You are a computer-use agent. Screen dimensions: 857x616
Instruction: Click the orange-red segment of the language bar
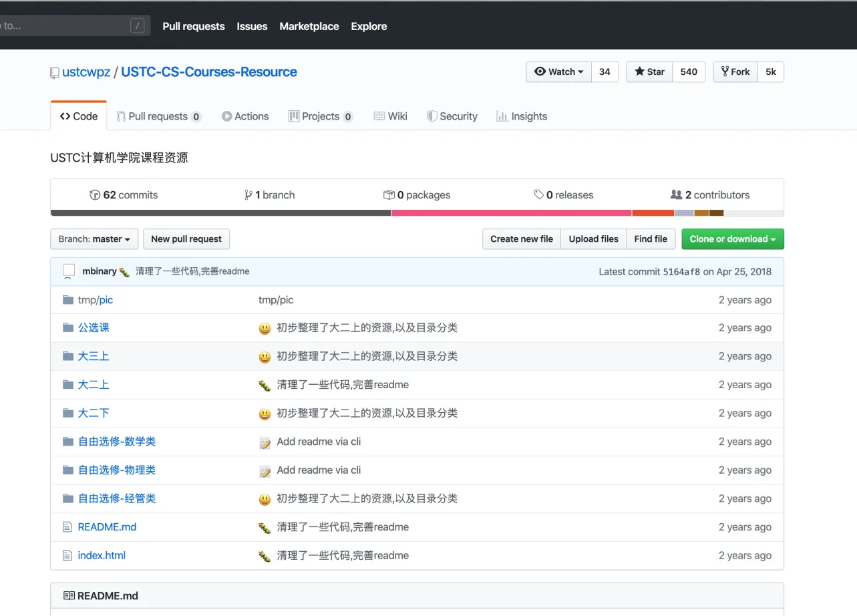point(653,213)
